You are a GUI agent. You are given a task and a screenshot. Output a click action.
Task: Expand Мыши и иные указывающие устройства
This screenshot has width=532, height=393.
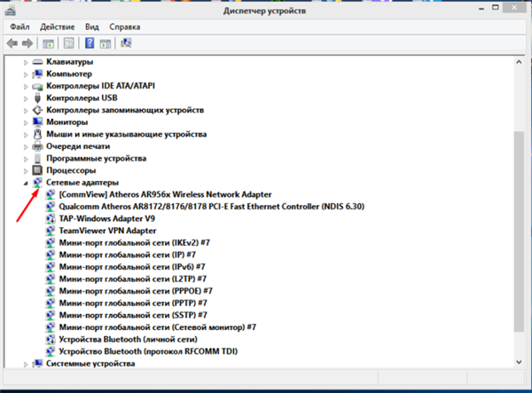point(26,135)
